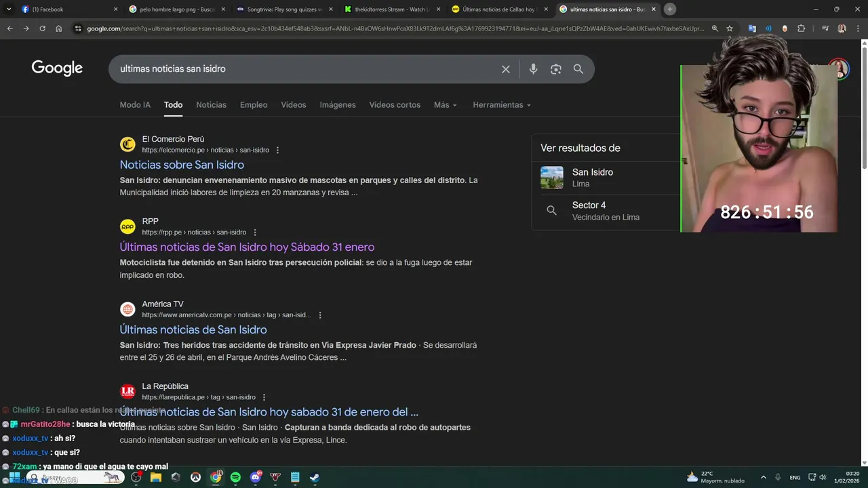Open weather widget 22°C

point(716,477)
